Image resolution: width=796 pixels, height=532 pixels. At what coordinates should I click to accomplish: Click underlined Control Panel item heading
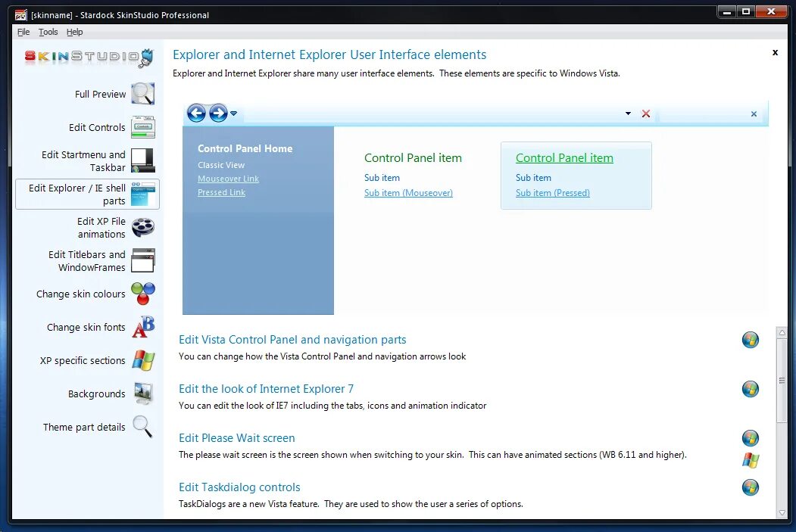pyautogui.click(x=564, y=158)
